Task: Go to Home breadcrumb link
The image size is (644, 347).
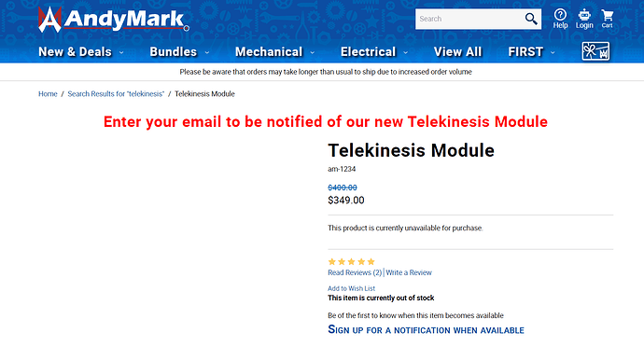Action: point(48,94)
